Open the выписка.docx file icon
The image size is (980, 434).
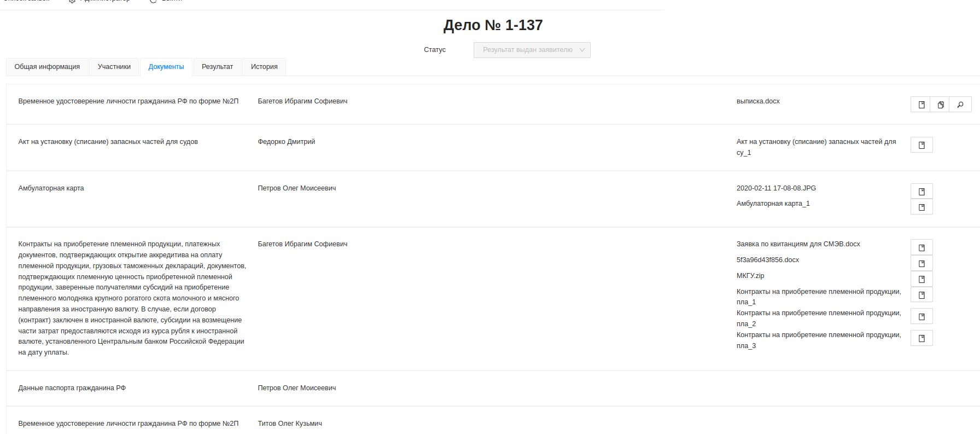(921, 105)
